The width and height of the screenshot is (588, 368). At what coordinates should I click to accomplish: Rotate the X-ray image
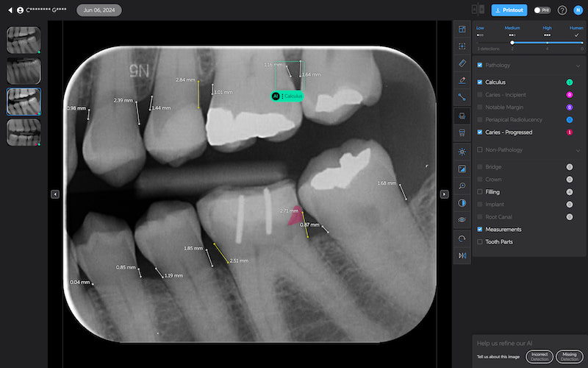[x=462, y=238]
